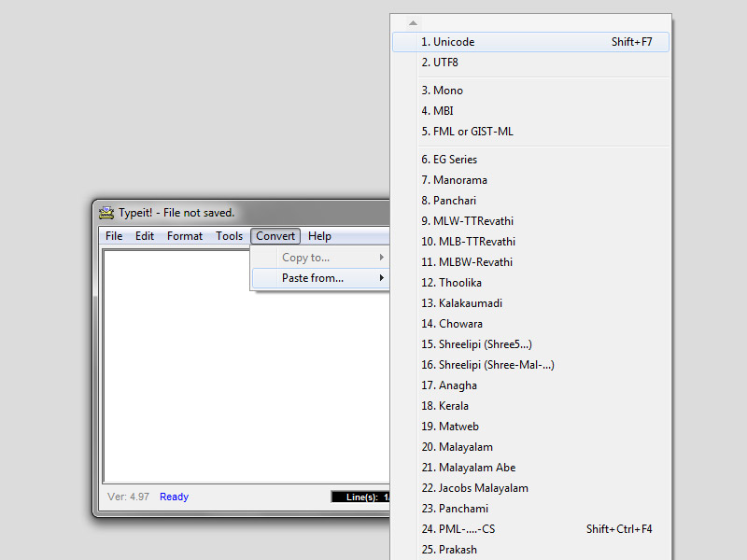Open the Tools menu

click(229, 236)
